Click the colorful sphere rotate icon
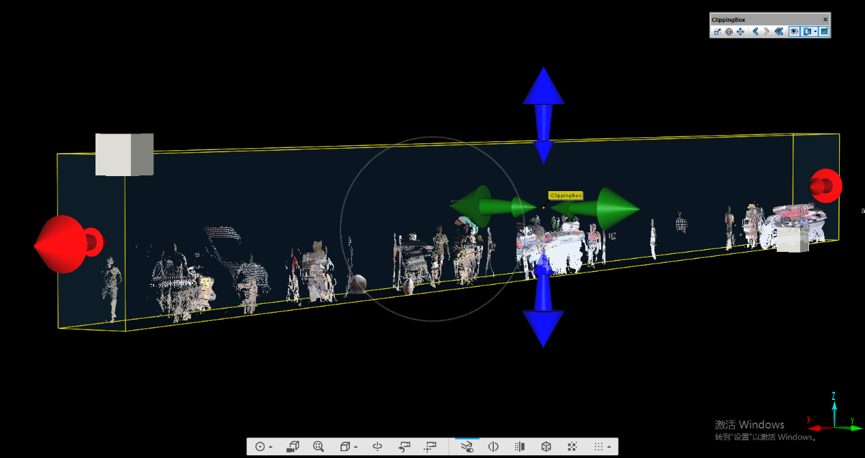 [729, 32]
